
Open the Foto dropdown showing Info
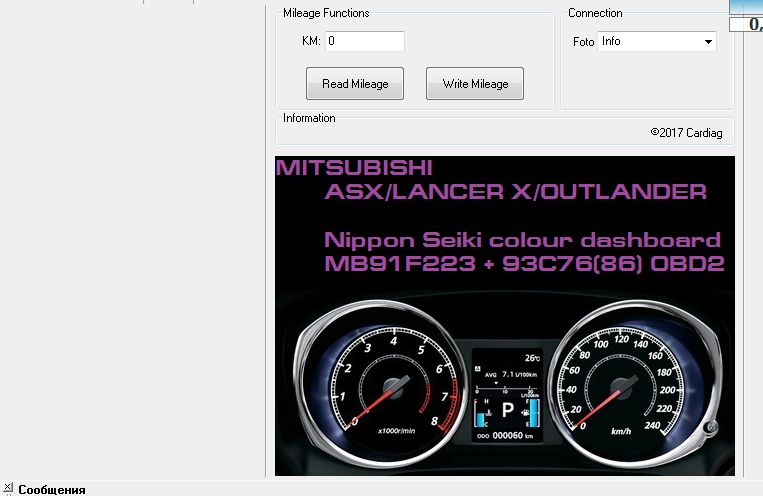[656, 41]
